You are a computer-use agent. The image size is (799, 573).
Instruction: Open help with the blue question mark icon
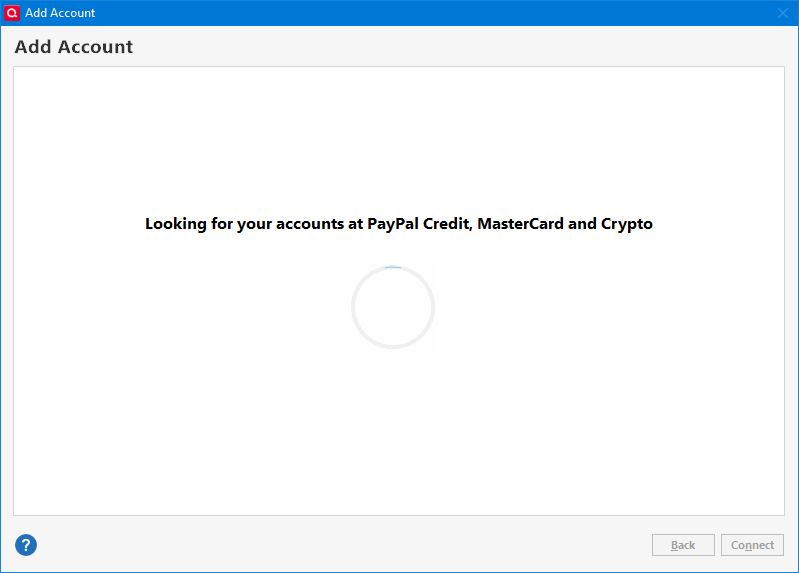tap(26, 545)
